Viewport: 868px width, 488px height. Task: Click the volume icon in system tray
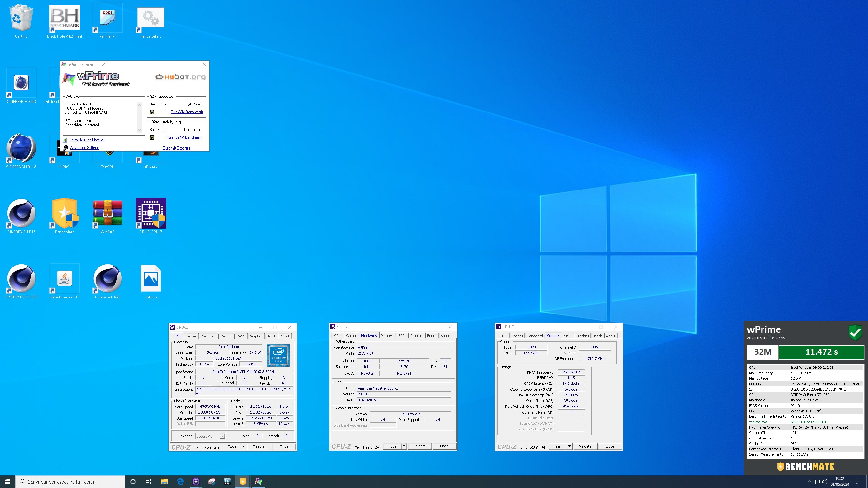825,482
